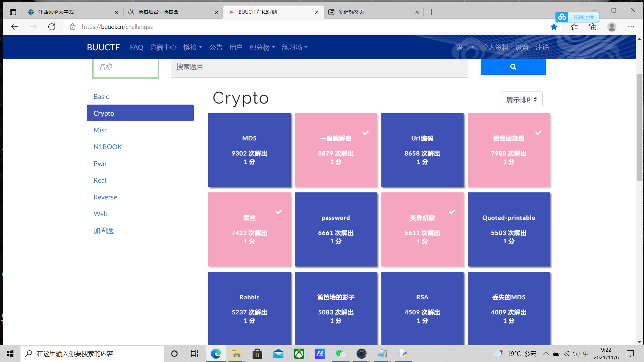
Task: Open WeChat from the taskbar
Action: [x=340, y=354]
